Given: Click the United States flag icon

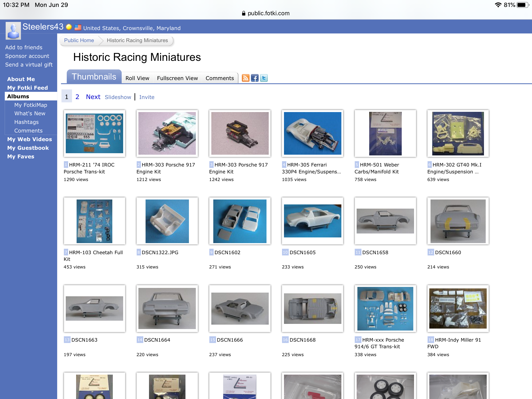Looking at the screenshot, I should coord(78,27).
